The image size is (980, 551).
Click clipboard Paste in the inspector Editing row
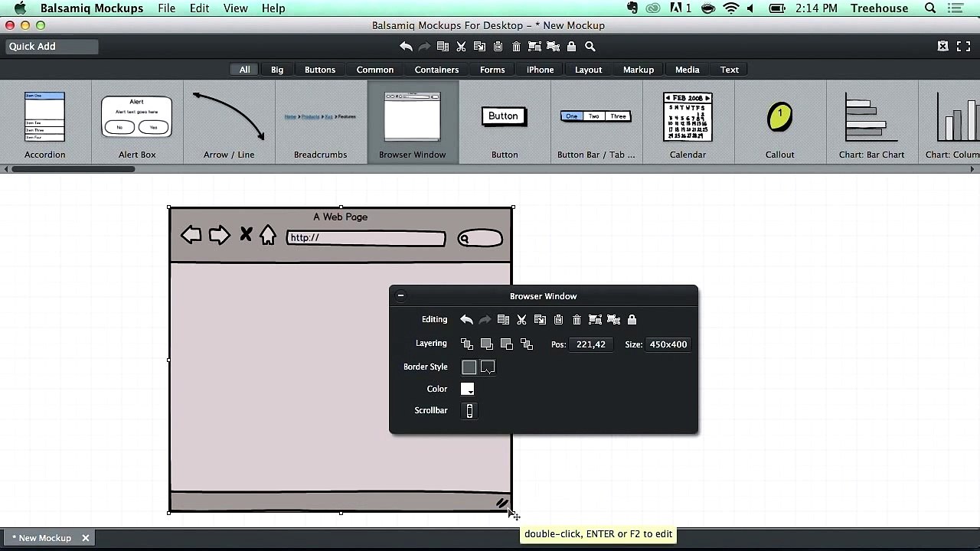click(558, 320)
